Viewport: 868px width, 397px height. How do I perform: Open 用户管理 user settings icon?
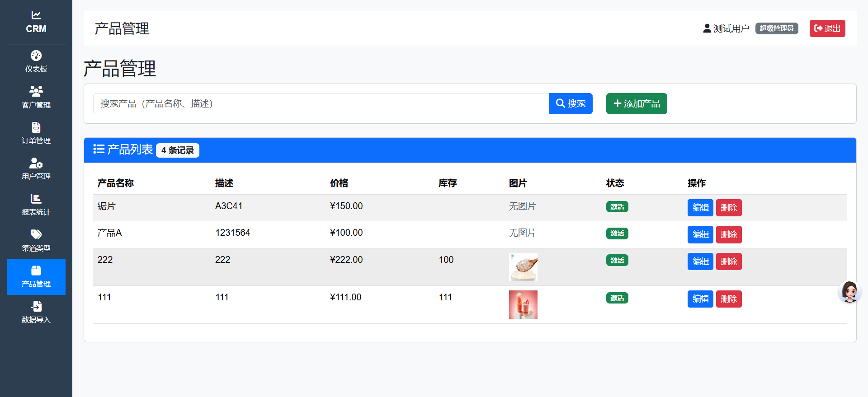click(x=36, y=163)
